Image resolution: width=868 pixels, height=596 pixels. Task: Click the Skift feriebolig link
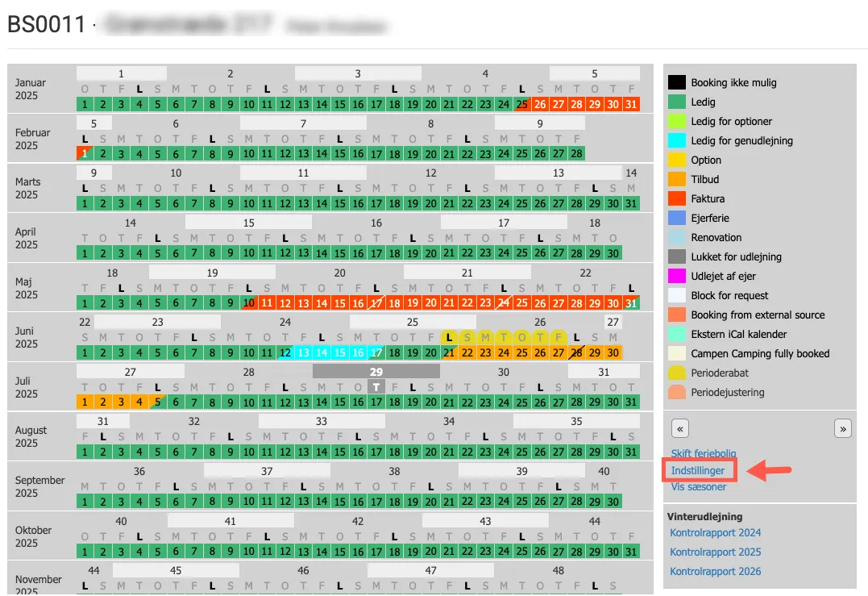(x=703, y=454)
